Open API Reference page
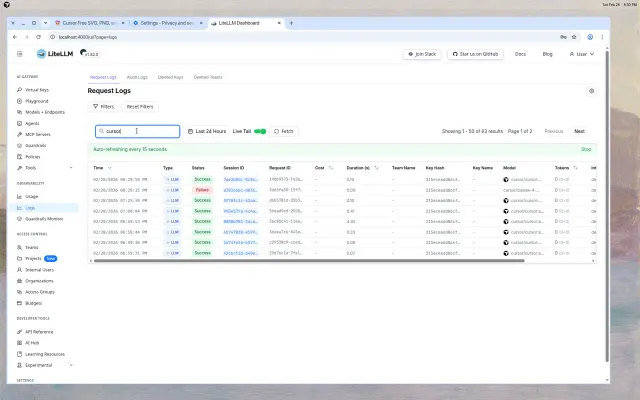Image resolution: width=640 pixels, height=400 pixels. point(39,332)
